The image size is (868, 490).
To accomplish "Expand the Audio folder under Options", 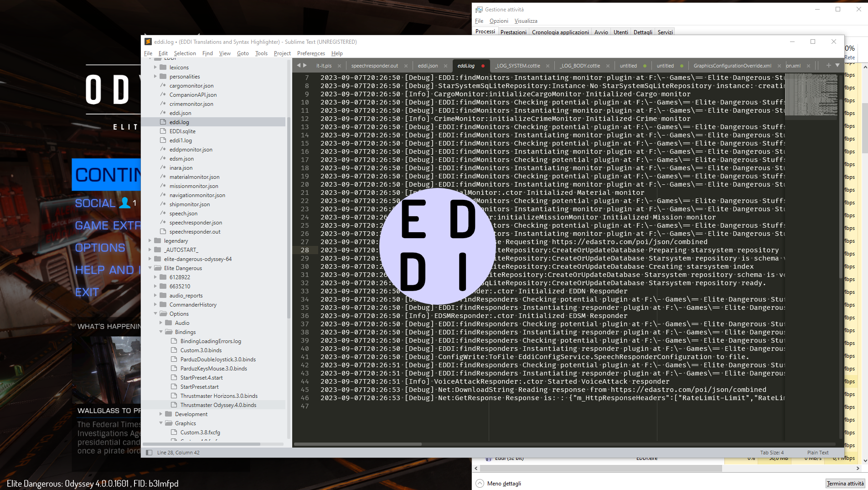I will point(160,323).
